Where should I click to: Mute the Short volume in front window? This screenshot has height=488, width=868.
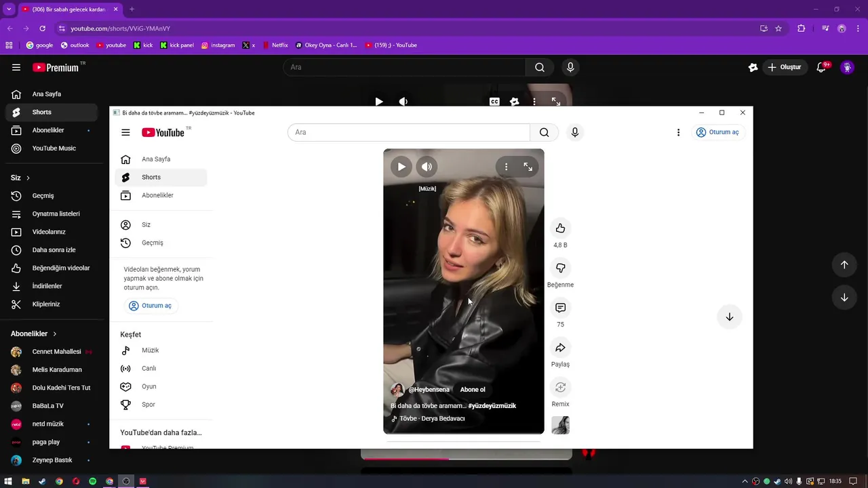(x=427, y=167)
